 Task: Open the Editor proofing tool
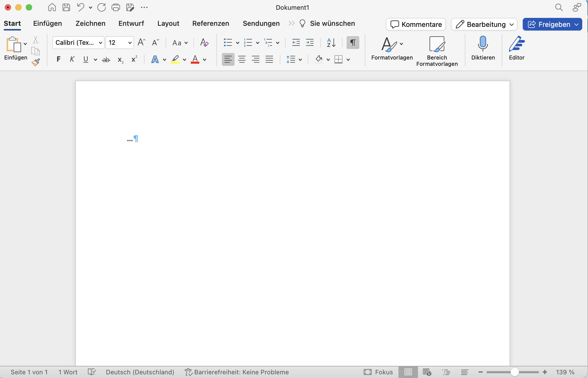coord(516,48)
